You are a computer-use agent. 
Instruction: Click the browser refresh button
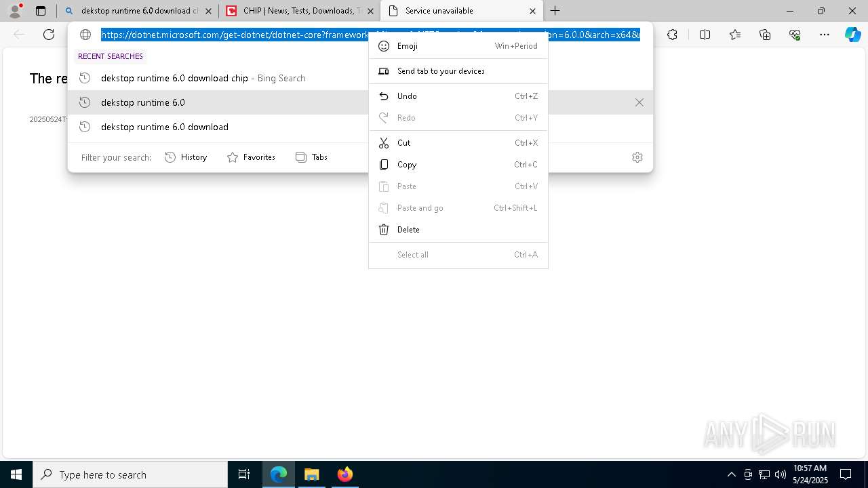49,35
